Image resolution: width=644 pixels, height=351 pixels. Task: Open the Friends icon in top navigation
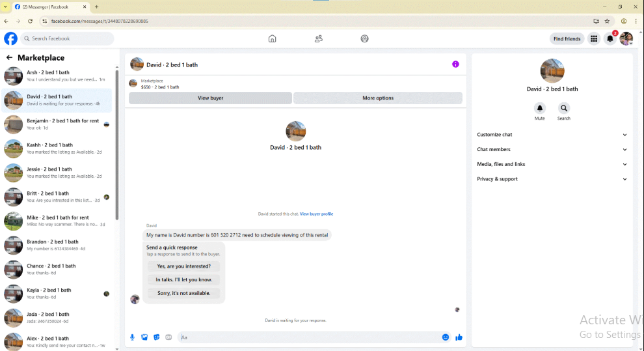point(318,38)
